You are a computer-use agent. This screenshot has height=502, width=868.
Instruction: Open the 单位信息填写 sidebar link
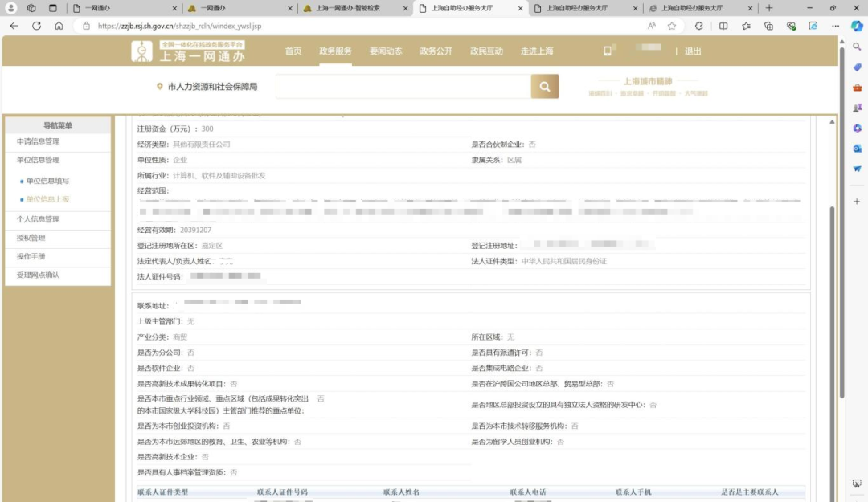[47, 181]
